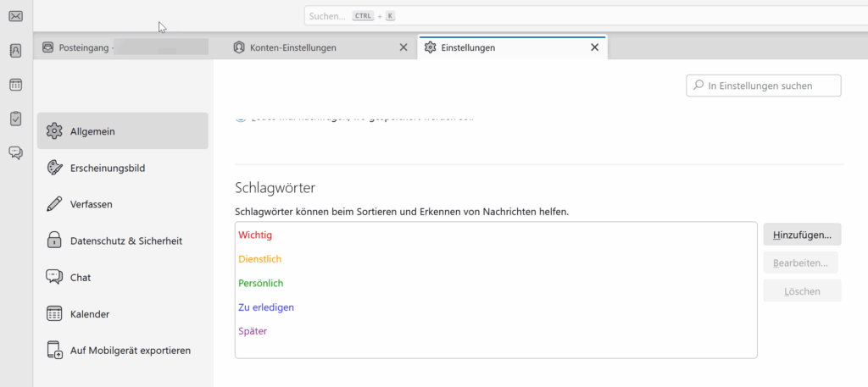Open Erscheinungsbild settings category
The height and width of the screenshot is (387, 868).
click(x=107, y=168)
